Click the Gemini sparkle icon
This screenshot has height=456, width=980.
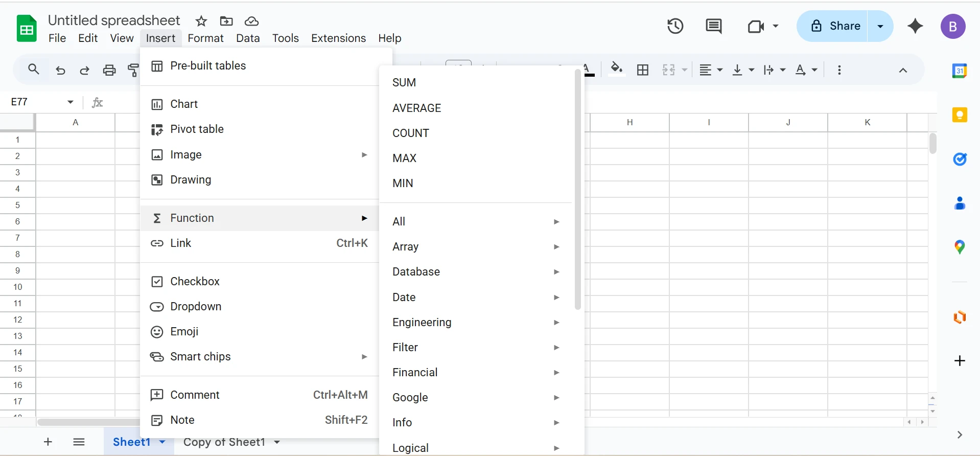click(x=915, y=26)
